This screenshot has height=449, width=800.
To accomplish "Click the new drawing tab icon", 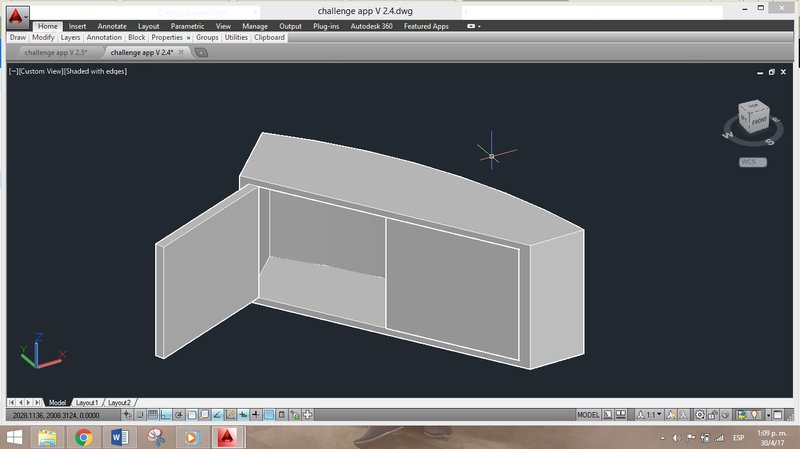I will coord(201,52).
